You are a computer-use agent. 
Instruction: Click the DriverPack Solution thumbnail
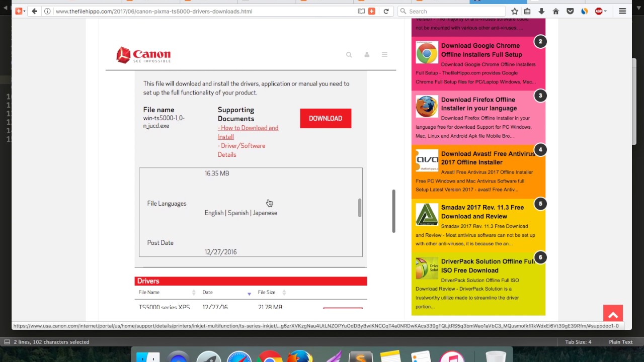(427, 268)
